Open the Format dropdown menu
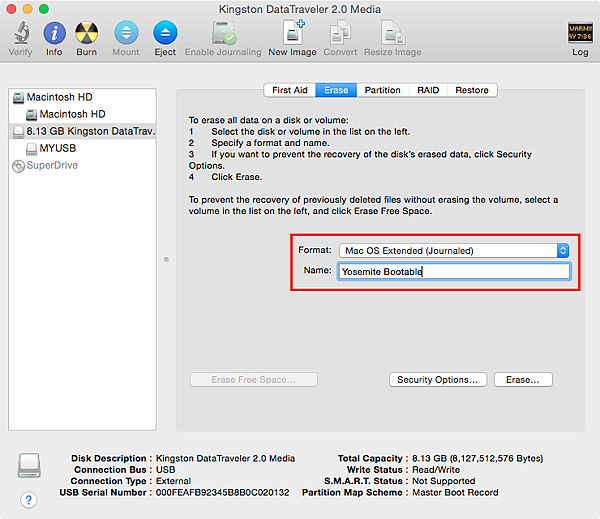 [x=454, y=251]
